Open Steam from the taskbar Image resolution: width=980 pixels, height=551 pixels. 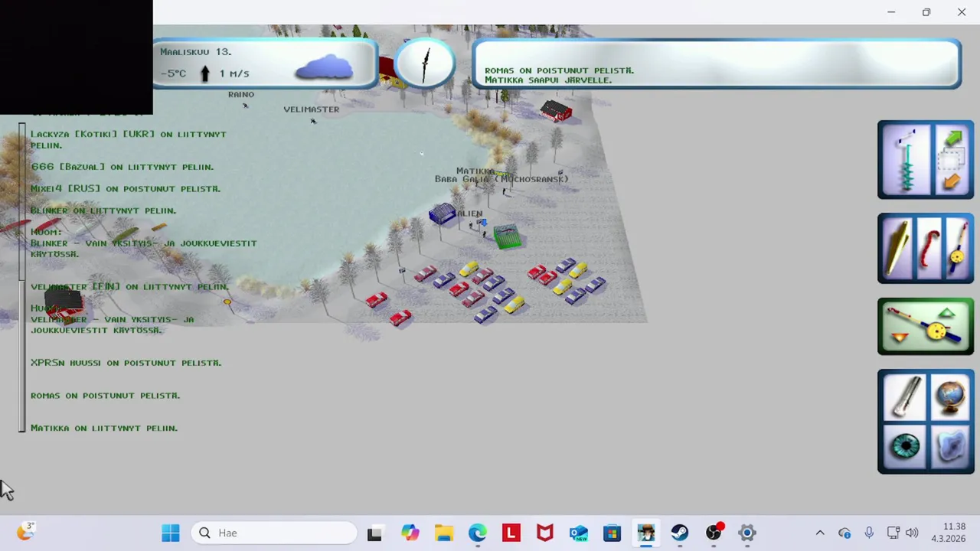(x=680, y=533)
